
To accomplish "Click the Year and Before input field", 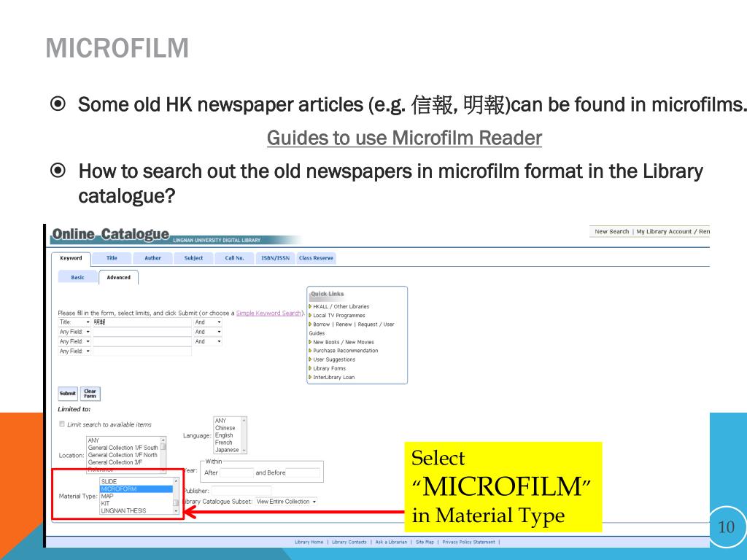I will (303, 472).
